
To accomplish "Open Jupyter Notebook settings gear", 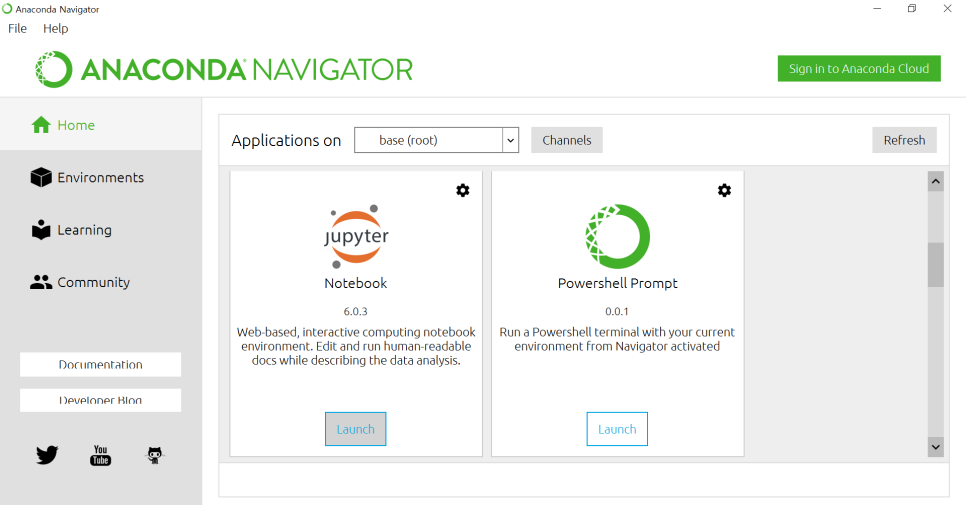I will point(463,190).
